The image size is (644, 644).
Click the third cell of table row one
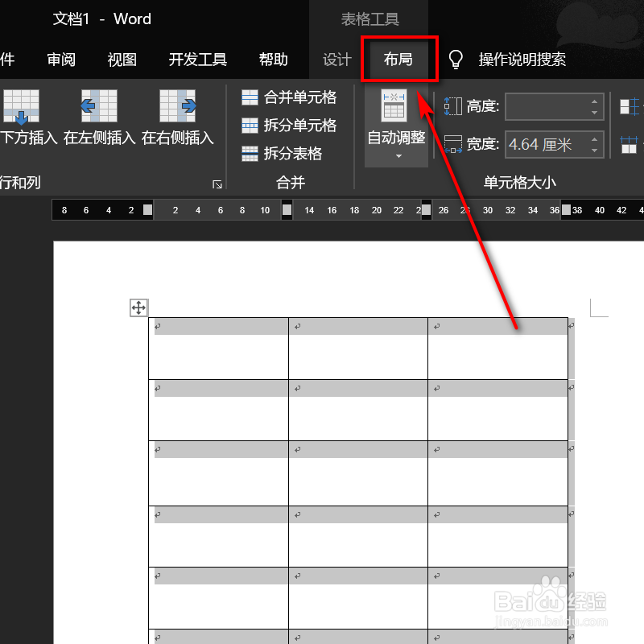pos(497,349)
